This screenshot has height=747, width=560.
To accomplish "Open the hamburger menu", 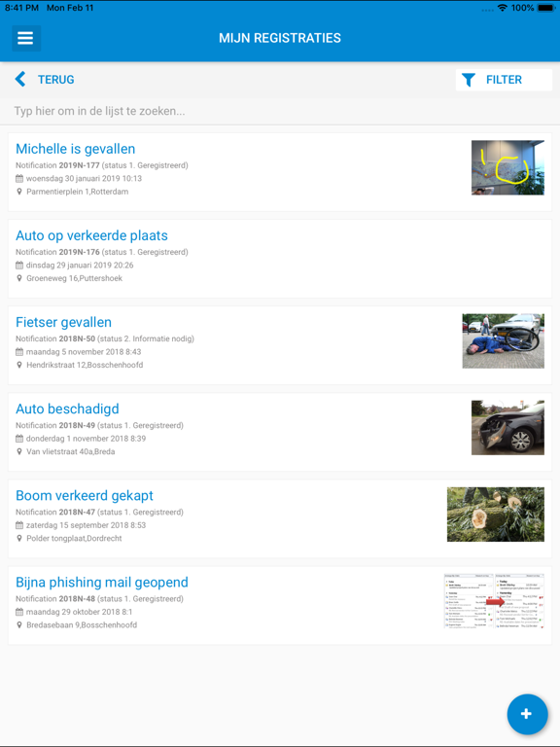I will 25,38.
